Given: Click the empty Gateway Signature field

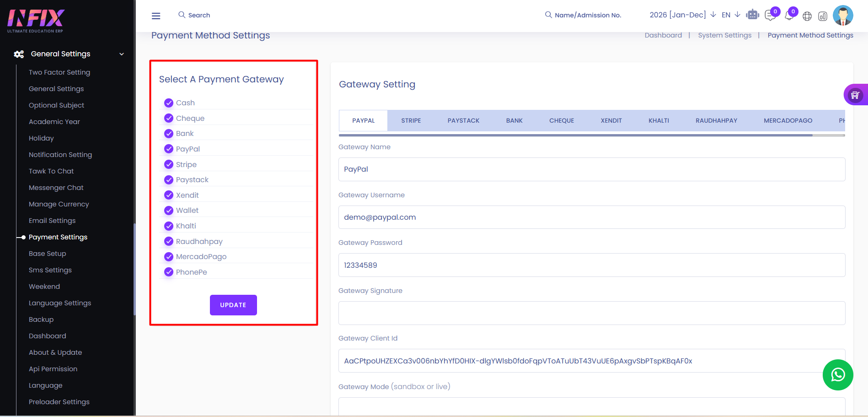Looking at the screenshot, I should pyautogui.click(x=592, y=313).
